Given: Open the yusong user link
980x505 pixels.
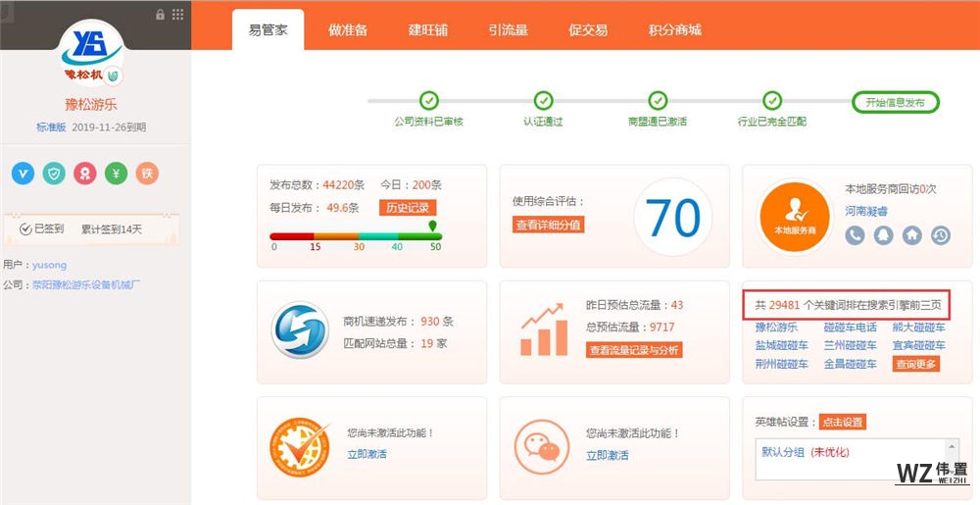Looking at the screenshot, I should point(49,265).
